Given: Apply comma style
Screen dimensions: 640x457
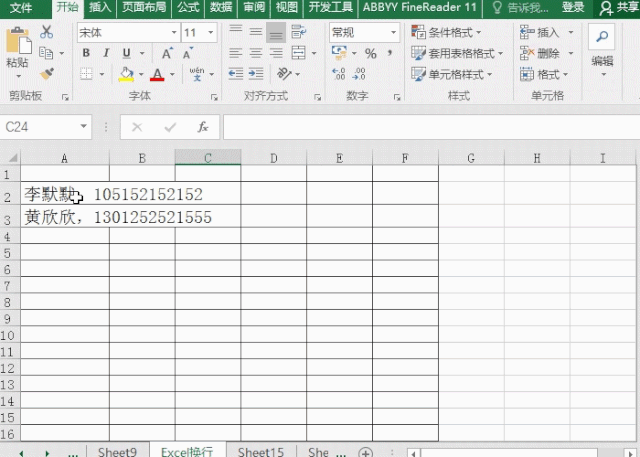Looking at the screenshot, I should [390, 53].
